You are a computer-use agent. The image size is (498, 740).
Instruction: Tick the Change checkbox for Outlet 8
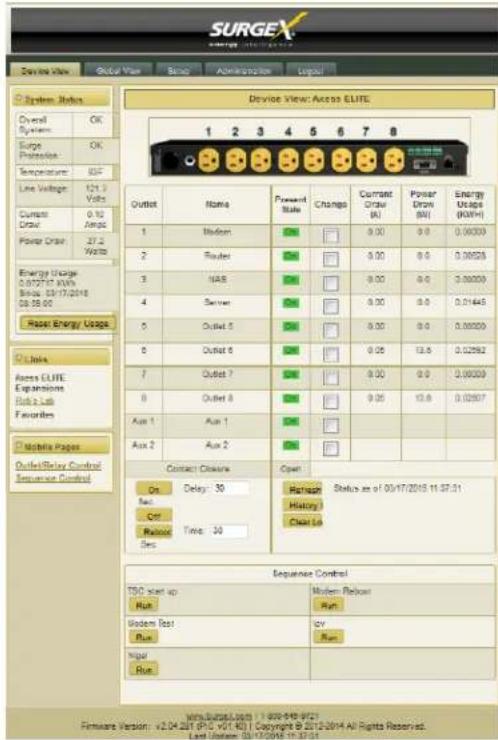coord(331,402)
